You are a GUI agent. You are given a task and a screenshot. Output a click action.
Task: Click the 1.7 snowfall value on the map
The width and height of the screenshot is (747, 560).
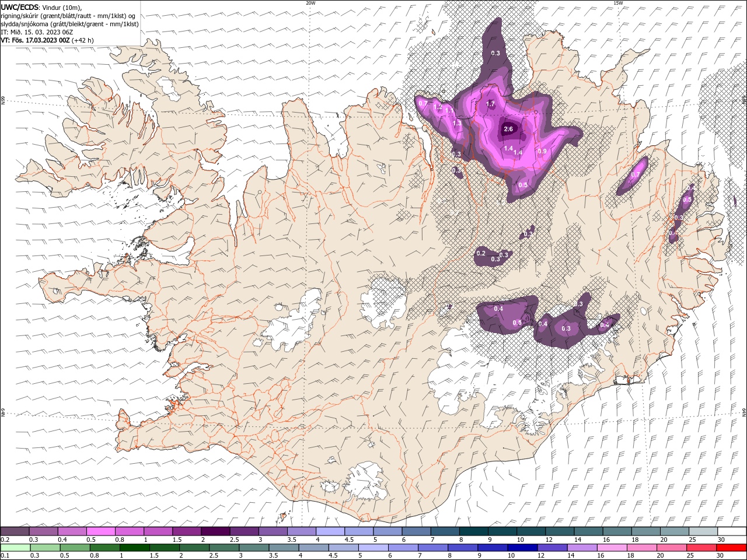[x=490, y=104]
